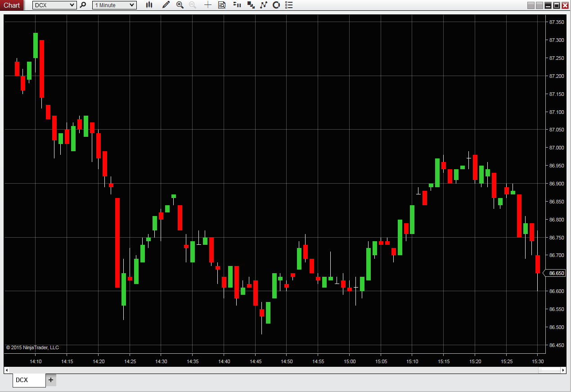
Task: Click the 14:10 time axis label
Action: pos(36,361)
